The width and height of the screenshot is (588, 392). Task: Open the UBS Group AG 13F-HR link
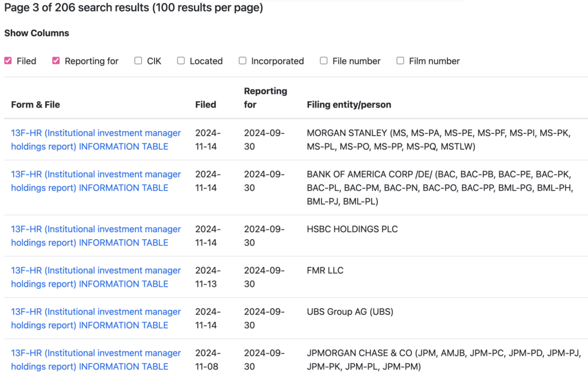(96, 318)
